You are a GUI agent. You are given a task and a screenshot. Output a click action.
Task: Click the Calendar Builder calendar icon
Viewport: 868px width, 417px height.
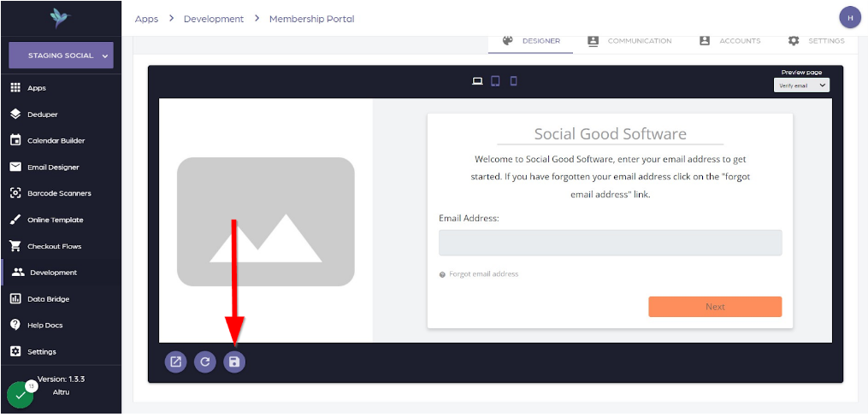15,140
